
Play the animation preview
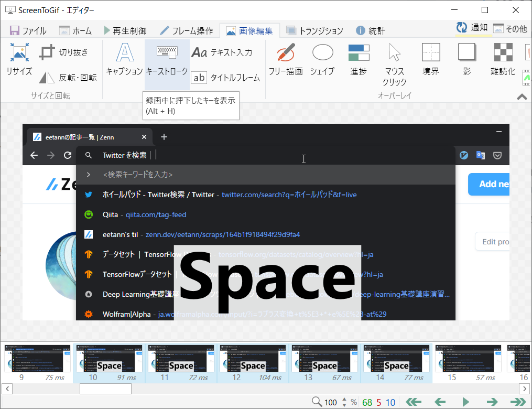[x=466, y=402]
